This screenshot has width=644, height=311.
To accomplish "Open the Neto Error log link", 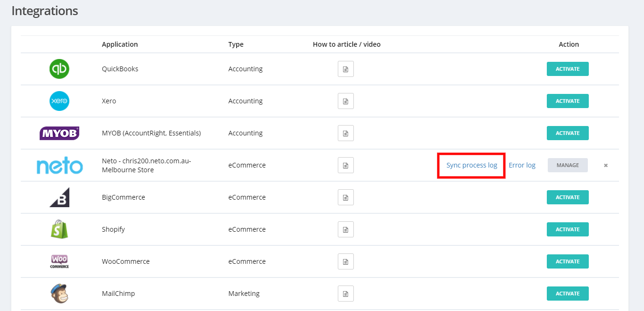I will [x=522, y=165].
